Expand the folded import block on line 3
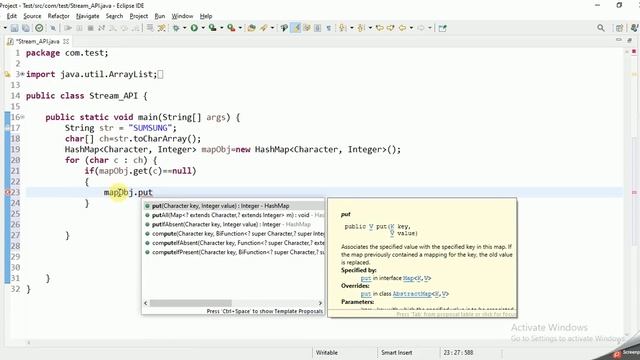Image resolution: width=640 pixels, height=360 pixels. (22, 74)
